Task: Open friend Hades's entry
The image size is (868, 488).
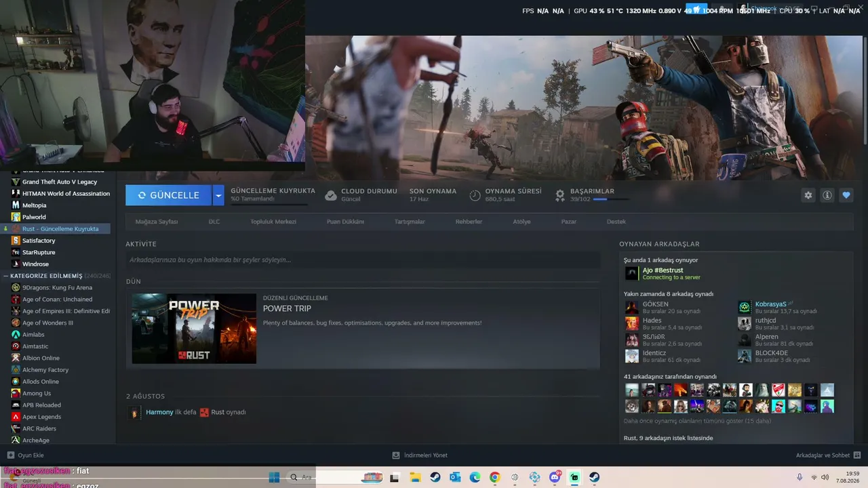Action: click(x=652, y=321)
